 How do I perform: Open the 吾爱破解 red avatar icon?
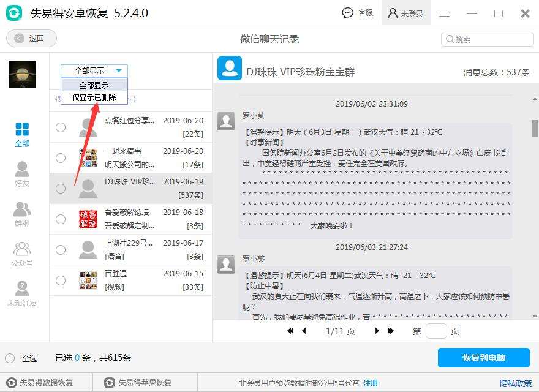pyautogui.click(x=88, y=219)
